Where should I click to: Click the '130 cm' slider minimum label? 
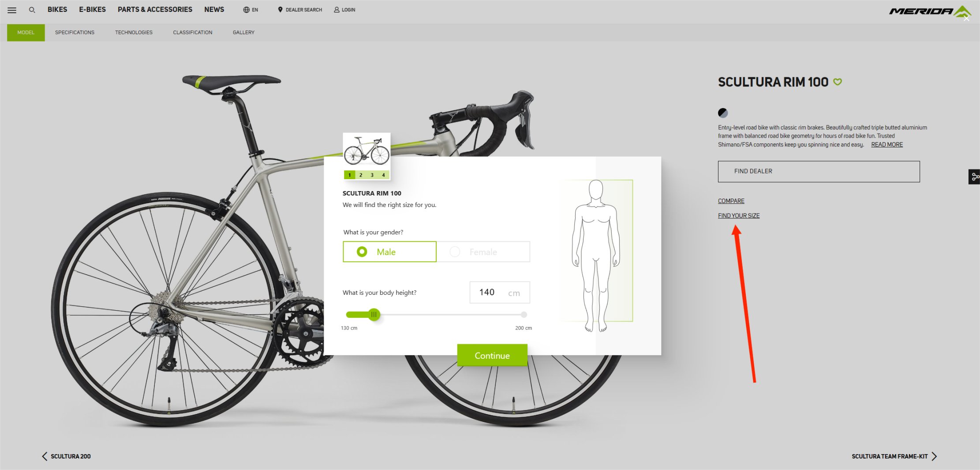pyautogui.click(x=349, y=328)
